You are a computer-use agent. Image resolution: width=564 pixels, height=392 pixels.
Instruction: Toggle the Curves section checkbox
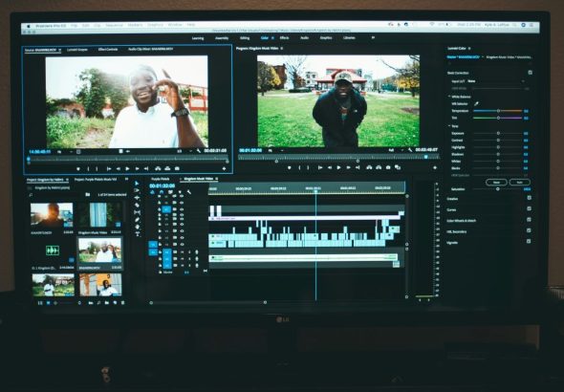[x=530, y=208]
